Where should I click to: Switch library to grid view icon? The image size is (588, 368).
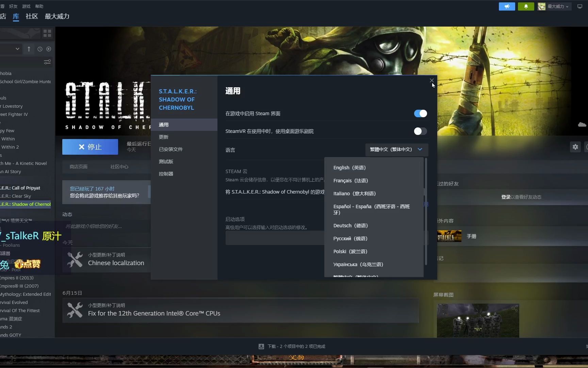pyautogui.click(x=47, y=33)
